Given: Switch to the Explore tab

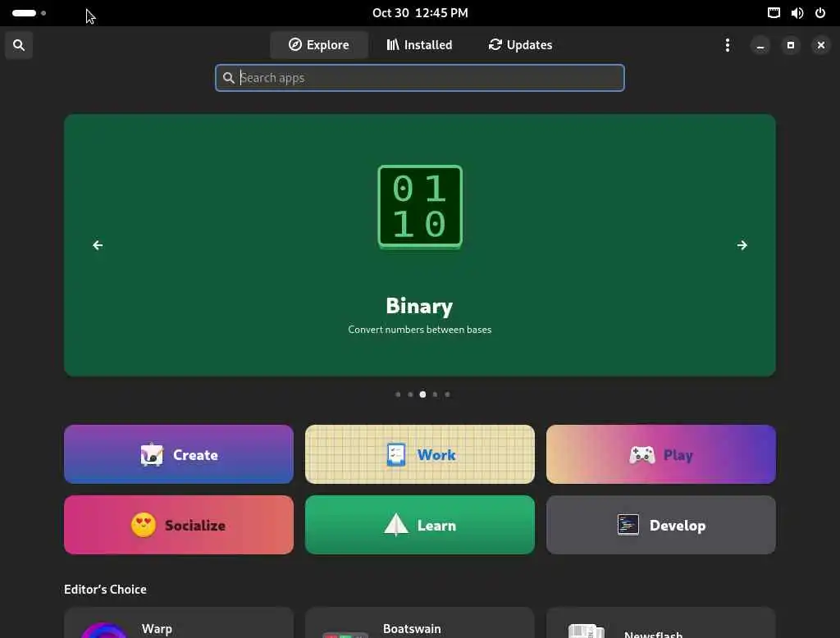Looking at the screenshot, I should pyautogui.click(x=319, y=45).
